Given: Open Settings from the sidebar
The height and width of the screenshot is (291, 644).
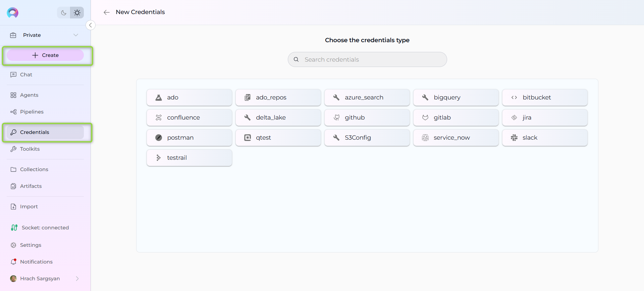Looking at the screenshot, I should pos(45,245).
